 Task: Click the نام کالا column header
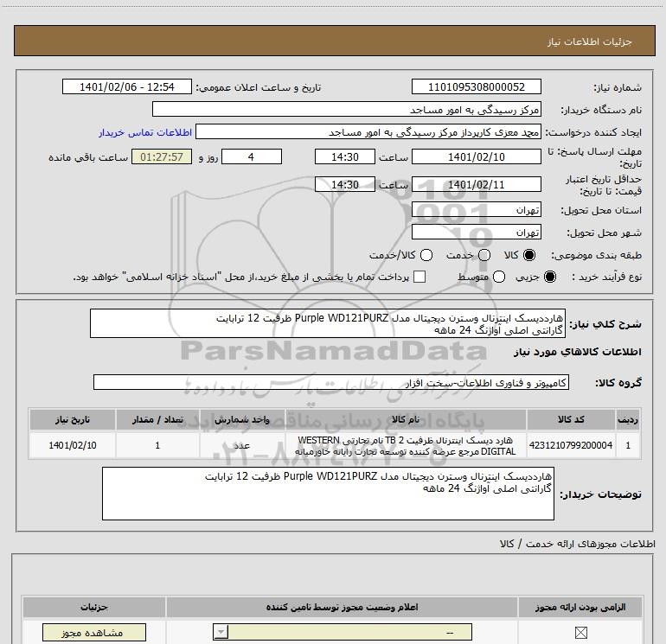(x=406, y=419)
